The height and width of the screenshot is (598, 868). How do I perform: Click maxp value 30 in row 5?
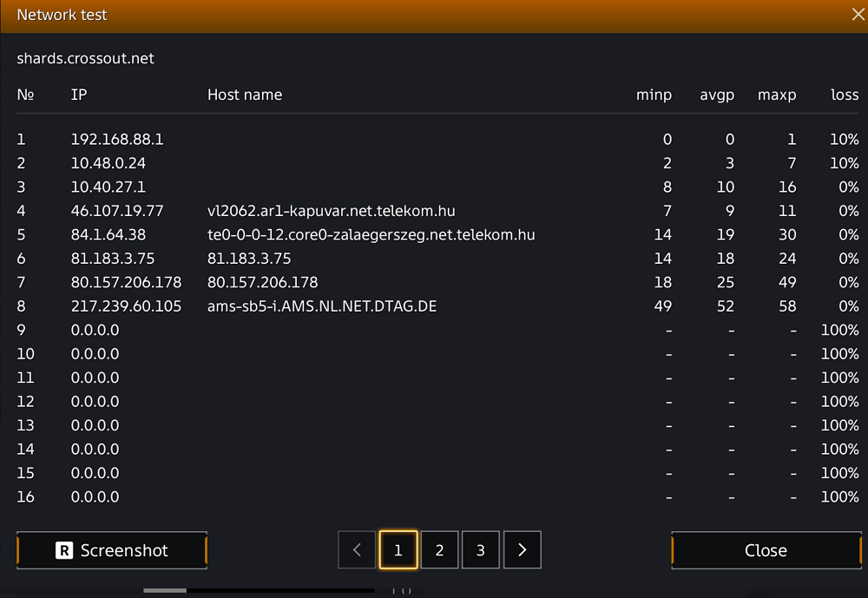(787, 234)
